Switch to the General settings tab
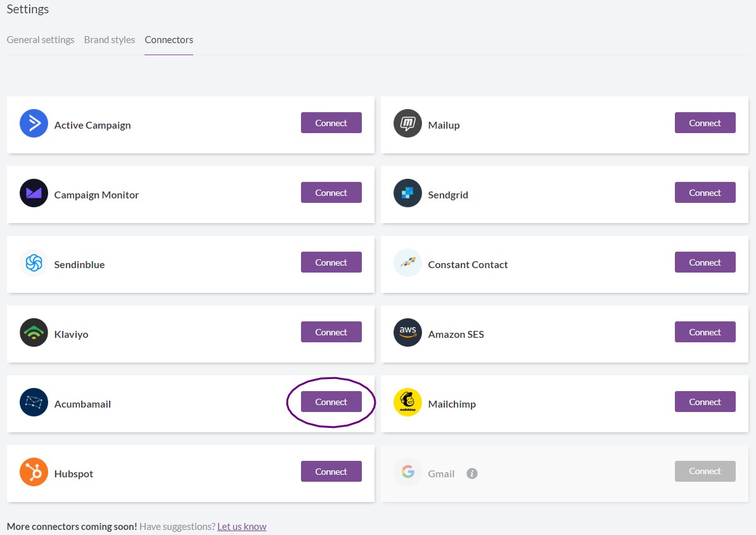 click(x=41, y=39)
